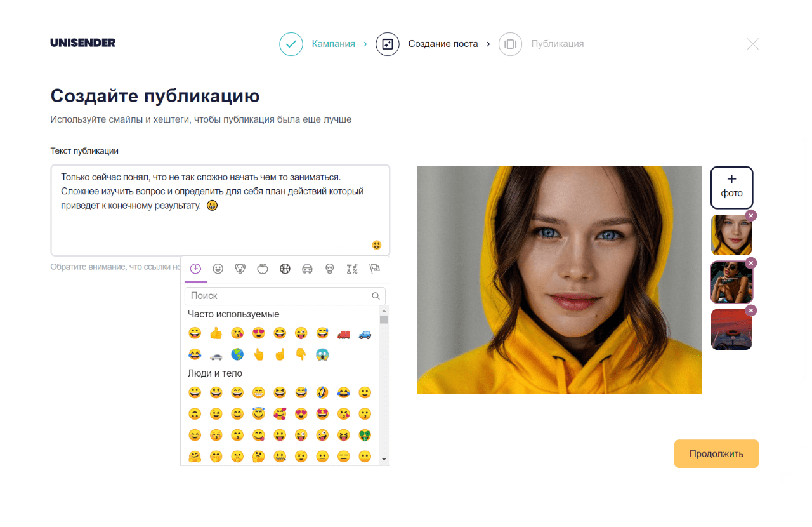812x527 pixels.
Task: Click the Создание поста step
Action: [x=443, y=44]
